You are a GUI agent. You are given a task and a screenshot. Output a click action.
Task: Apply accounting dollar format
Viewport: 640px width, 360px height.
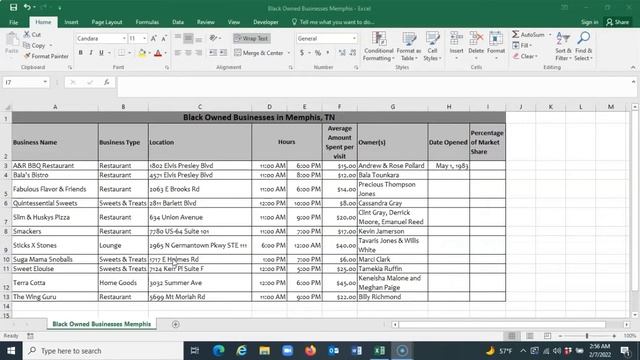[x=302, y=53]
